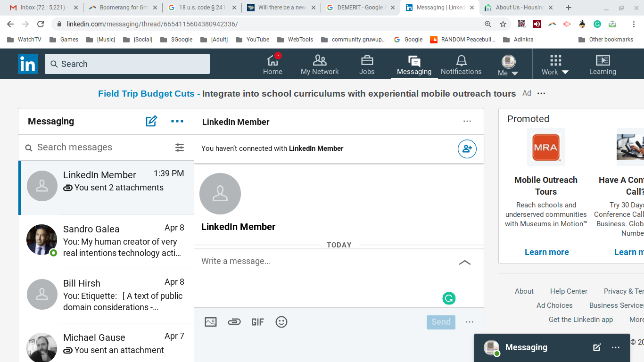644x362 pixels.
Task: Open Grammarly extension icon in Chrome toolbar
Action: tap(597, 24)
